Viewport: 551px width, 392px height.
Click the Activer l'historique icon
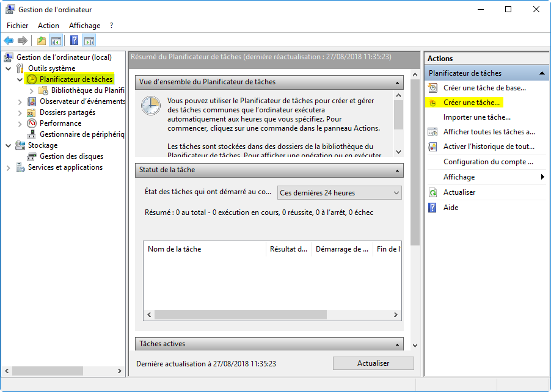[432, 147]
